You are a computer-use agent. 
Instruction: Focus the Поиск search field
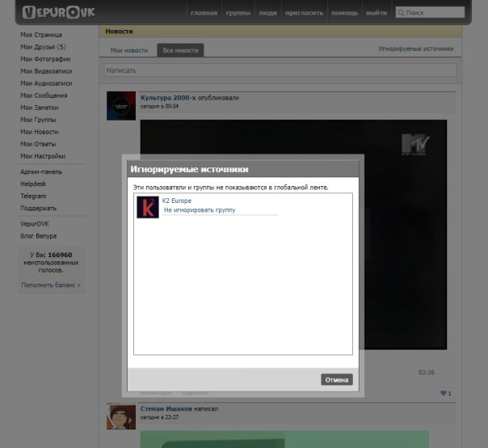[430, 12]
